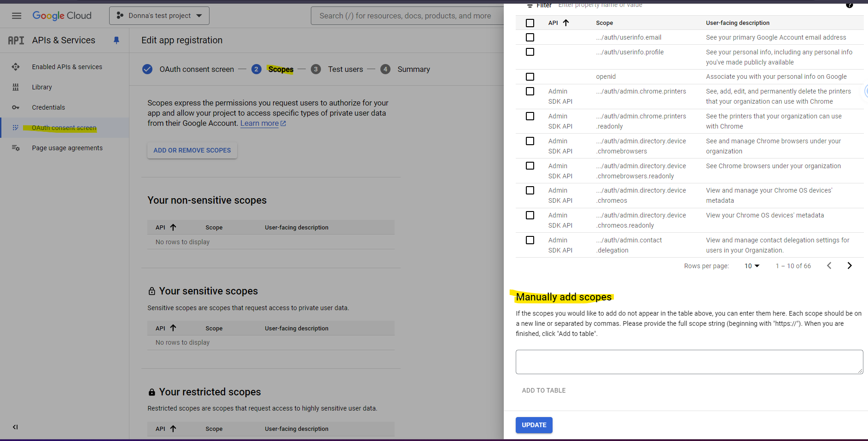Open the Credentials page

[x=48, y=107]
